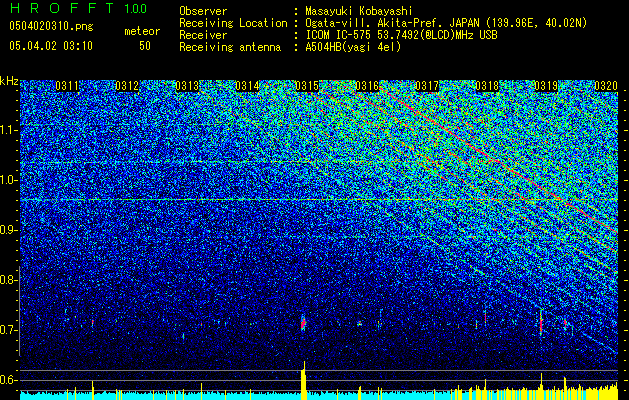Click the 0316 time marker

coord(367,86)
